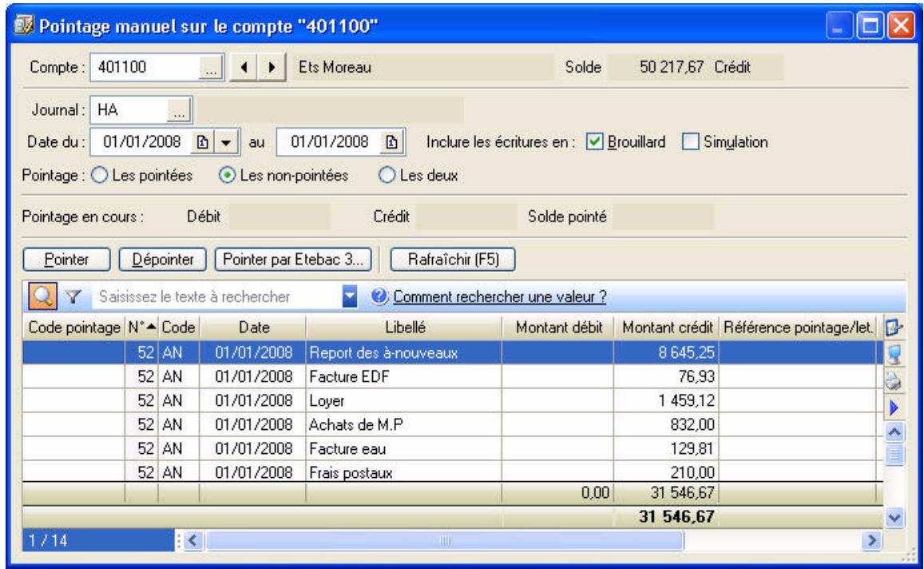The width and height of the screenshot is (924, 569).
Task: Click the Ets Moreau account name field
Action: (x=423, y=67)
